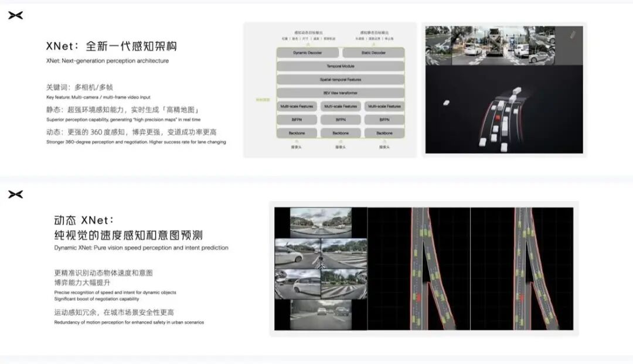
Task: Click the line '更精准识别动态物体速度和意图'
Action: coord(103,273)
